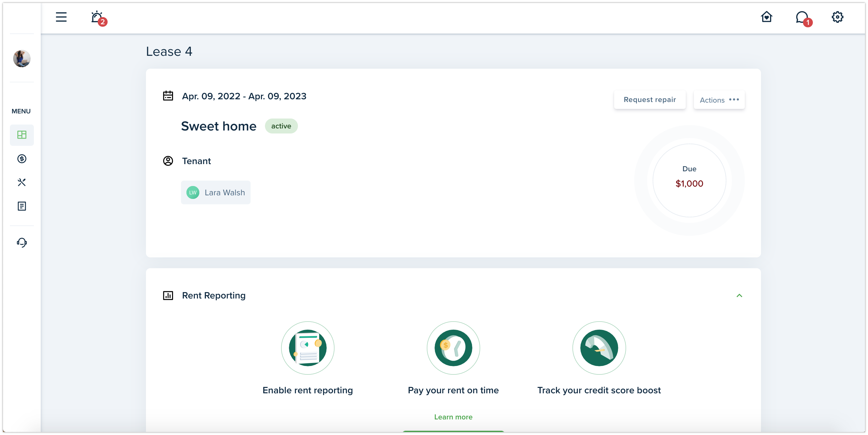
Task: Click the Enable rent reporting label
Action: pos(308,390)
